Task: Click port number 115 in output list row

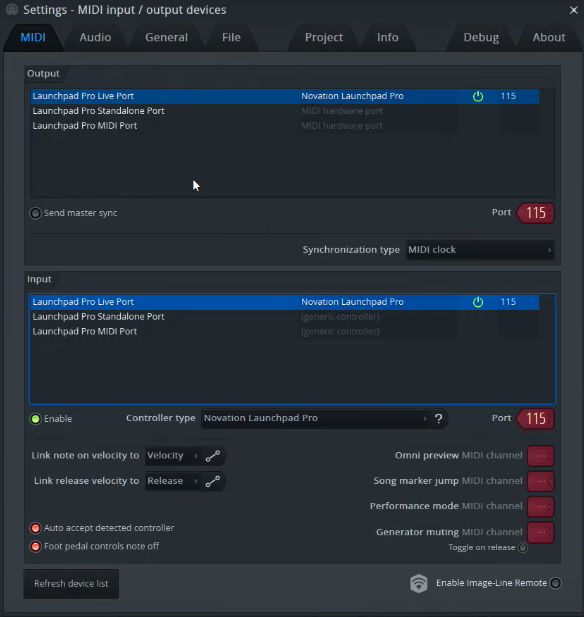Action: (x=508, y=96)
